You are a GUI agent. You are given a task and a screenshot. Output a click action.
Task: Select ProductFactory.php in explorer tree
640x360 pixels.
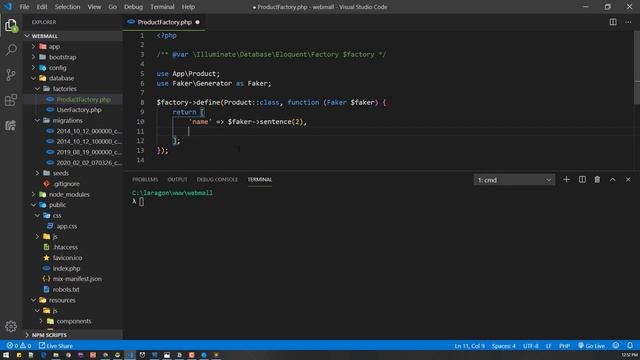click(x=83, y=99)
